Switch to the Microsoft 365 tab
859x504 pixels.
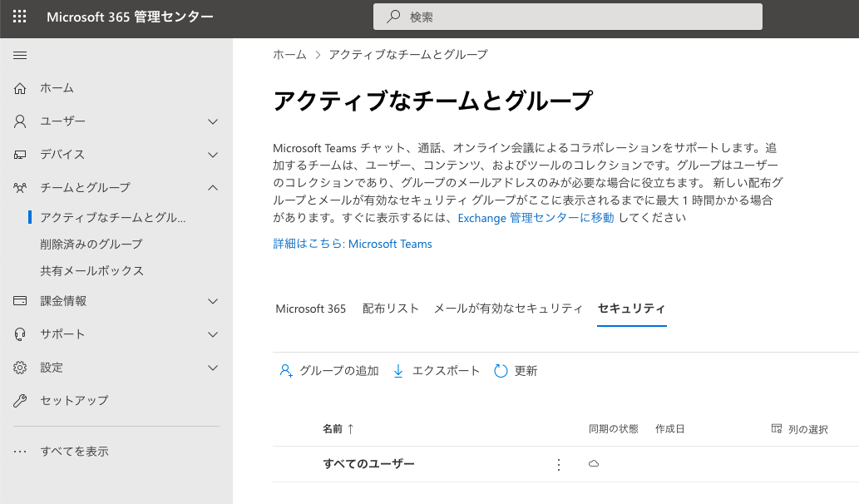pos(311,309)
